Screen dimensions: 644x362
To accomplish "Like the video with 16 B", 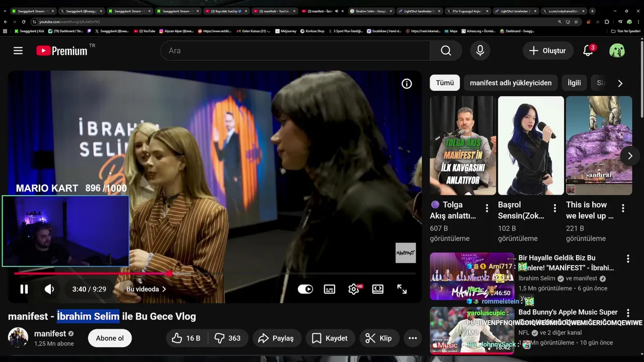I will [x=186, y=338].
